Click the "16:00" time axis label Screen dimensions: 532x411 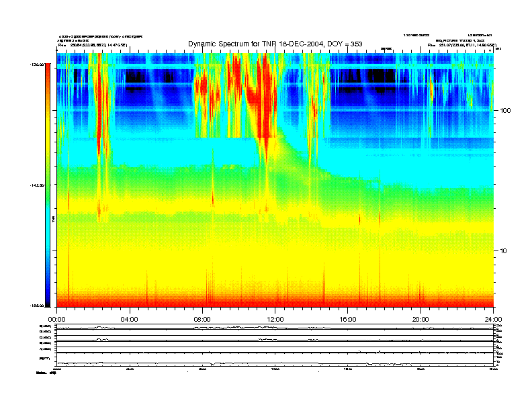pos(348,320)
